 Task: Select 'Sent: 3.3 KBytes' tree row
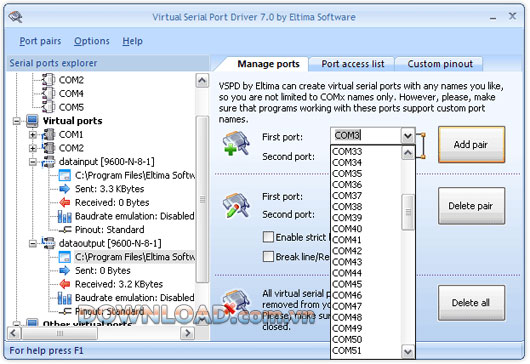[x=110, y=189]
